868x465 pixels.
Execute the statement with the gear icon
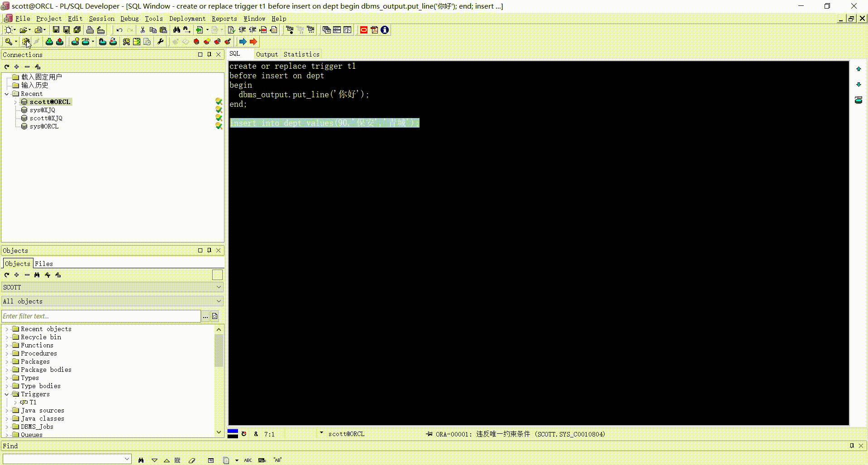pyautogui.click(x=26, y=42)
